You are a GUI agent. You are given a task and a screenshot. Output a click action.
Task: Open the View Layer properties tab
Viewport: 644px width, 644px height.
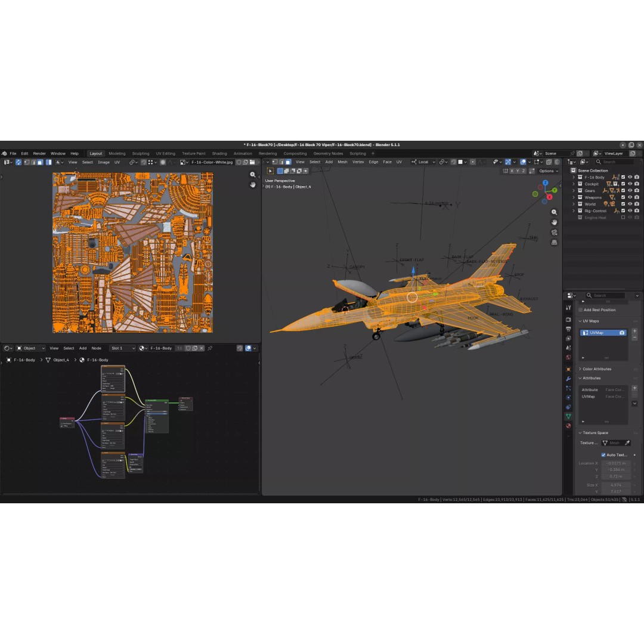pyautogui.click(x=568, y=339)
